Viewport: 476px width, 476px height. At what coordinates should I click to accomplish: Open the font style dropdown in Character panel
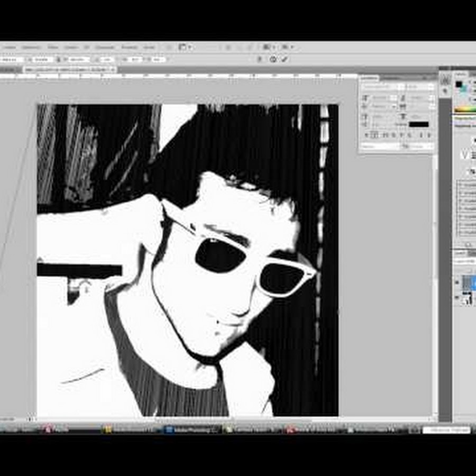(419, 86)
